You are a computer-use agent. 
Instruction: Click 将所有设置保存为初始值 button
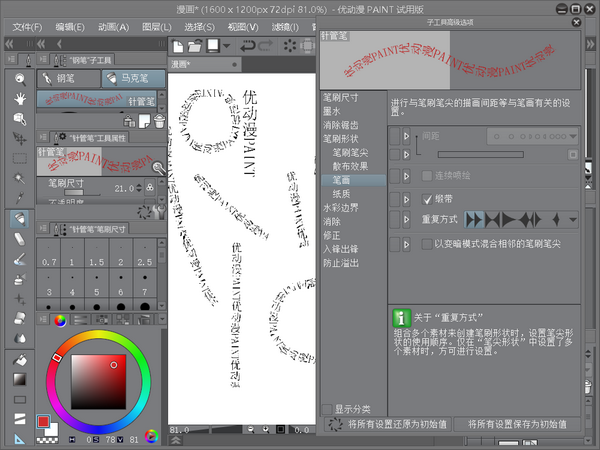[517, 424]
